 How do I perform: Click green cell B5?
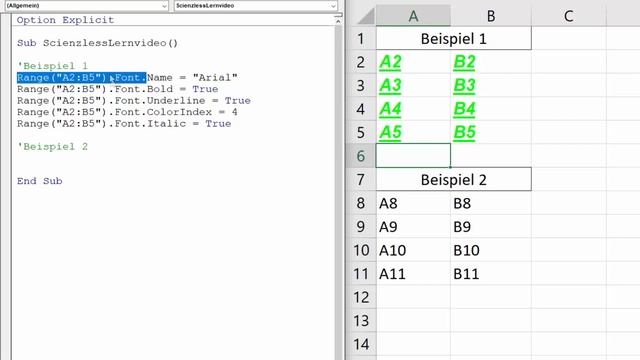(x=491, y=133)
